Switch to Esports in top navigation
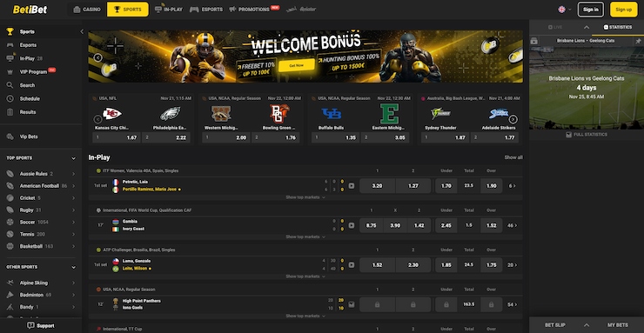 point(206,10)
